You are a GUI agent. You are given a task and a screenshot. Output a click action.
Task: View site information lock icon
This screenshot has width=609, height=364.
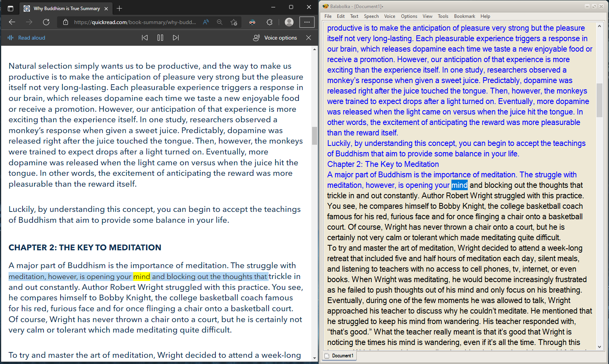66,22
